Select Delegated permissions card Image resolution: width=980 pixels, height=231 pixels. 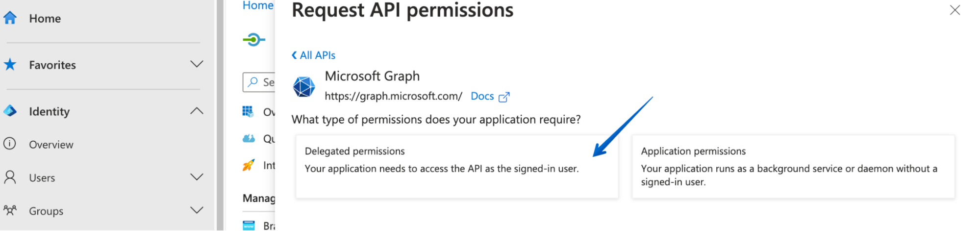[456, 167]
